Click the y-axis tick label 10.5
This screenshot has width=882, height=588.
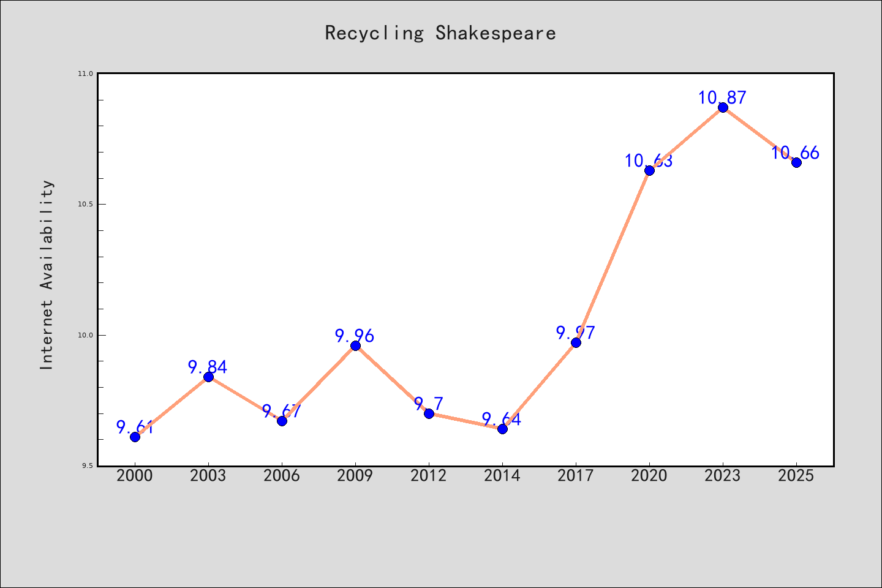pyautogui.click(x=85, y=205)
